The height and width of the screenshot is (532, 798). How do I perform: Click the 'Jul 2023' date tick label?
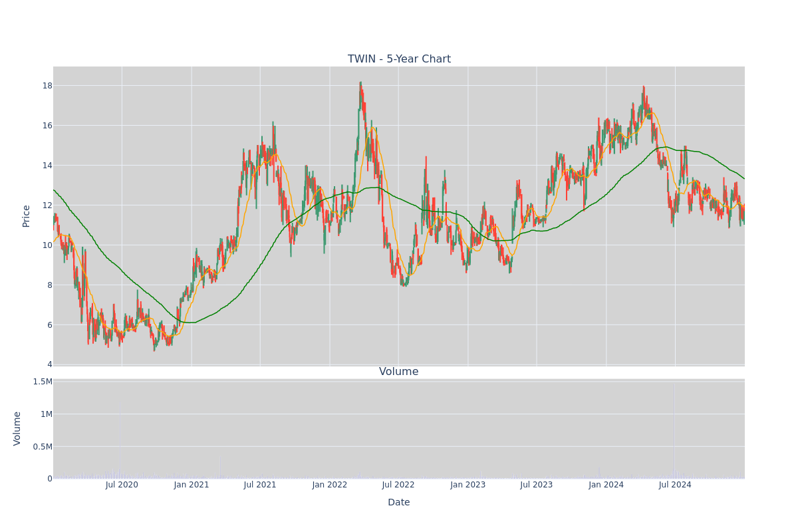pyautogui.click(x=537, y=485)
